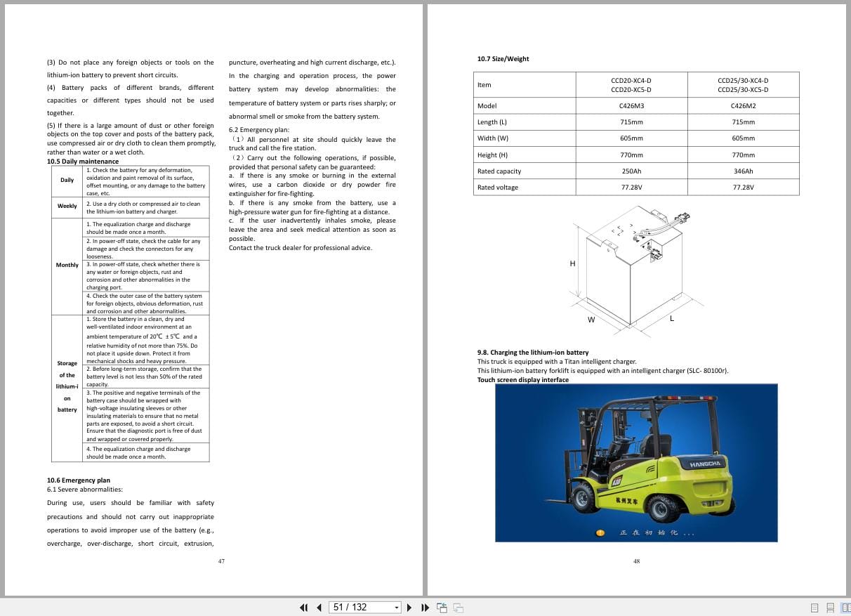
Task: Click page number 48 at page bottom
Action: tap(637, 561)
